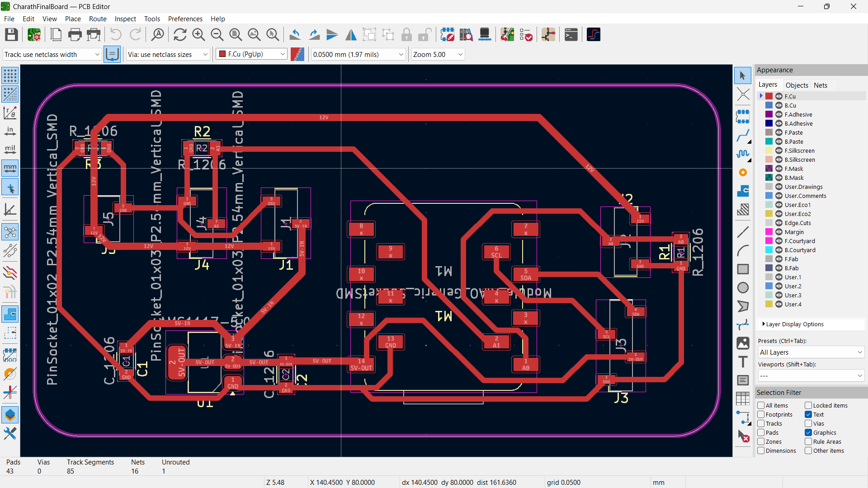Select the Add image tool
The height and width of the screenshot is (488, 868).
point(743,343)
